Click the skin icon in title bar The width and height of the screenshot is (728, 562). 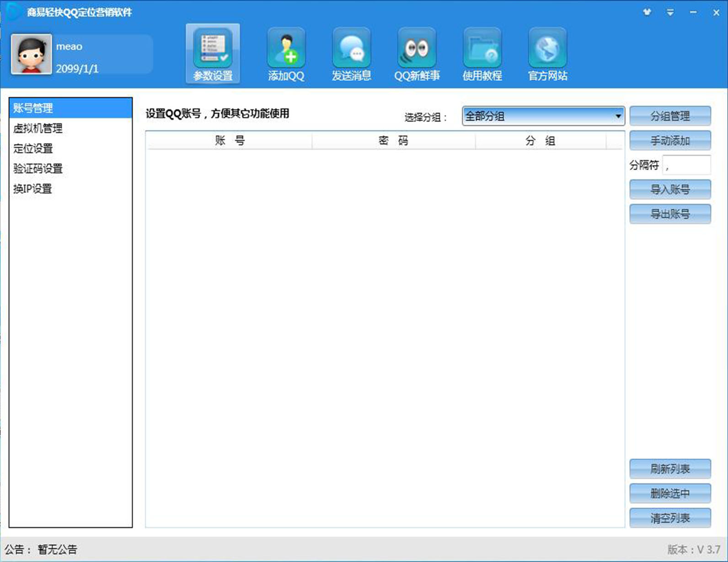tap(647, 12)
